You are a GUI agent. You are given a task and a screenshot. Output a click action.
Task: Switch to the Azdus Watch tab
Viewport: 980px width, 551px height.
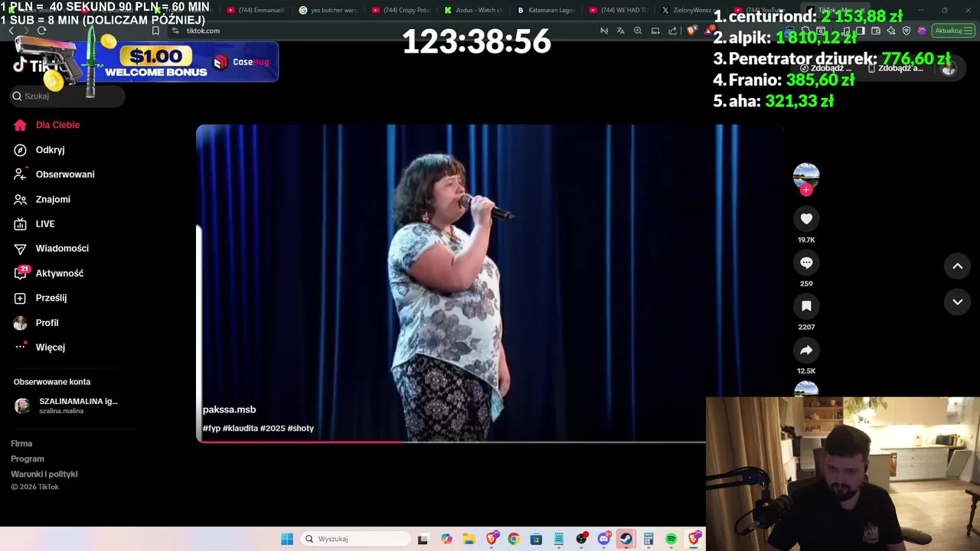(x=474, y=10)
